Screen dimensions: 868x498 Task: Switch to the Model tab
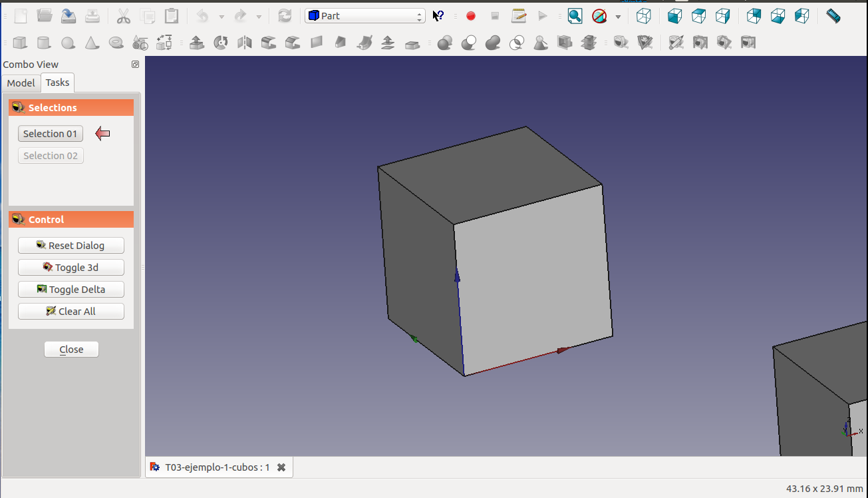pyautogui.click(x=21, y=83)
